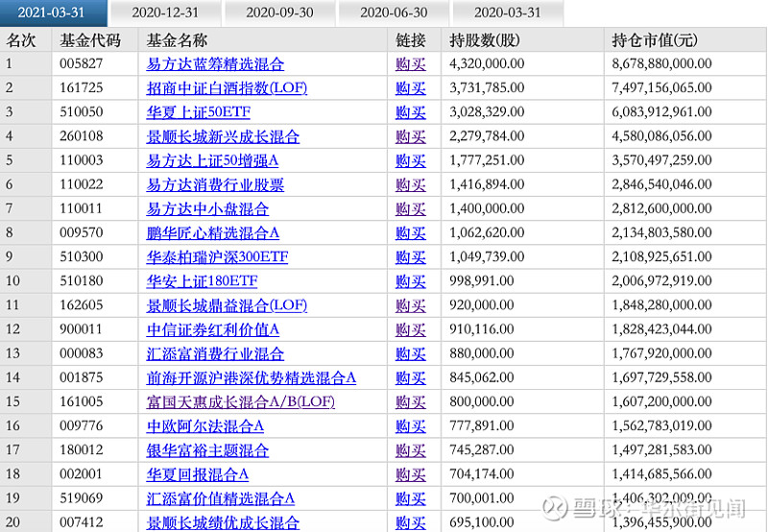The height and width of the screenshot is (532, 768).
Task: Select the 2020-06-30 date tab
Action: pyautogui.click(x=394, y=12)
